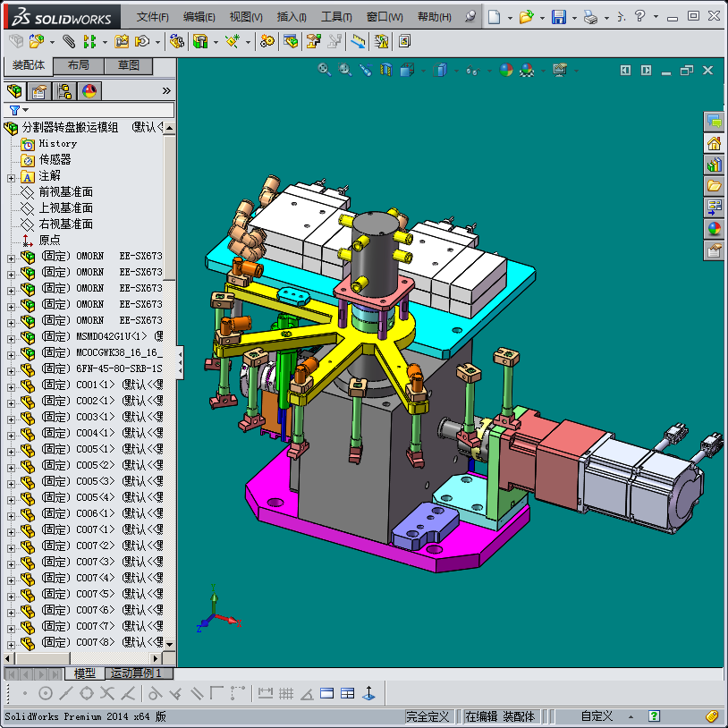Expand the C001<1> component node

(x=11, y=385)
